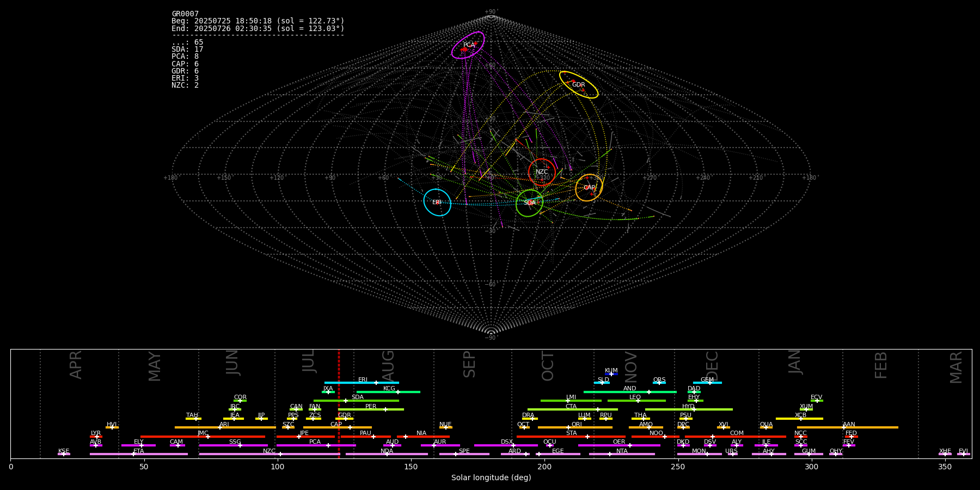
Task: Click the pink NTA shower bar in timeline
Action: (622, 454)
